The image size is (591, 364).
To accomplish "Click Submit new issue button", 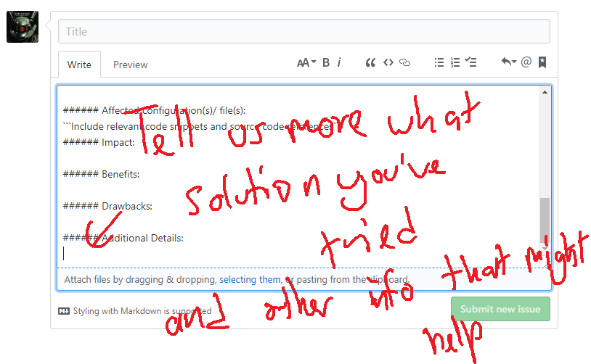I will 500,309.
